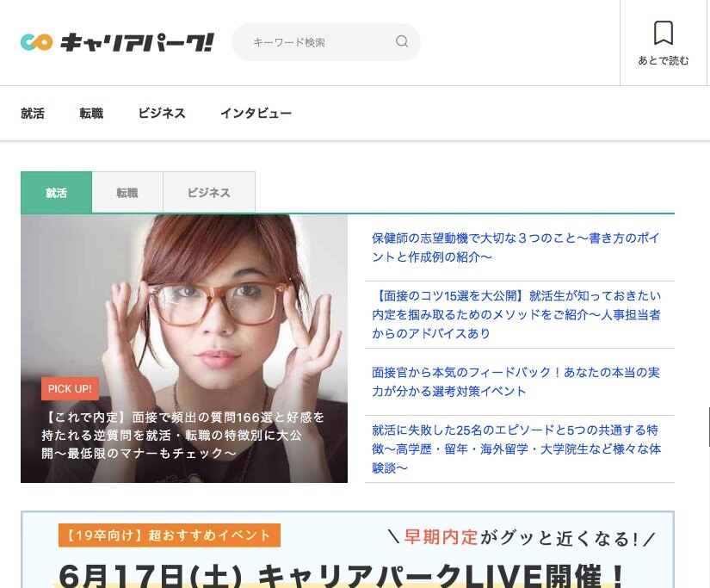Click the keyword search input field
The width and height of the screenshot is (710, 588).
tap(318, 42)
